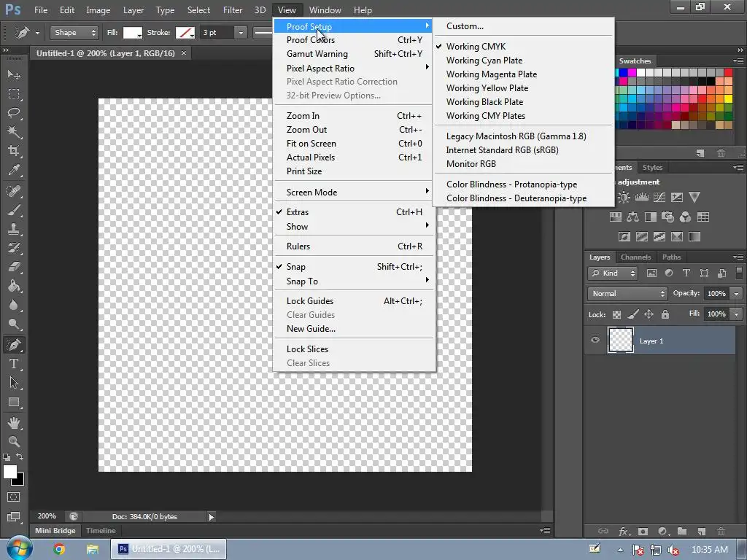The width and height of the screenshot is (747, 560).
Task: Click the foreground color swatch
Action: click(x=9, y=472)
